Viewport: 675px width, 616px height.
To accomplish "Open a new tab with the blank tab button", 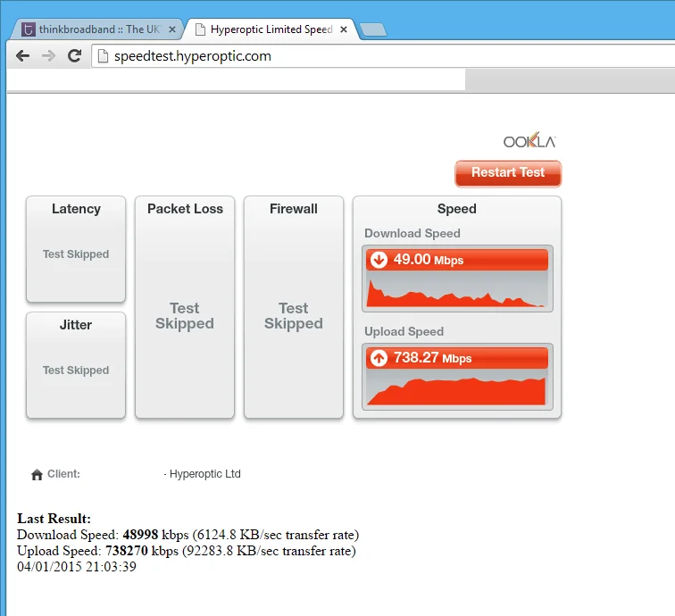I will tap(373, 29).
